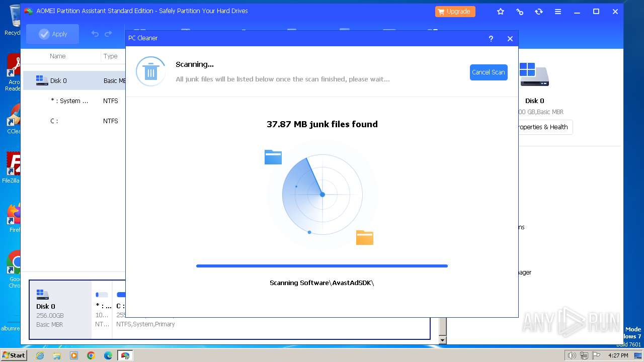This screenshot has height=362, width=644.
Task: Click the '37.87 MB junk files found' text
Action: pos(322,124)
